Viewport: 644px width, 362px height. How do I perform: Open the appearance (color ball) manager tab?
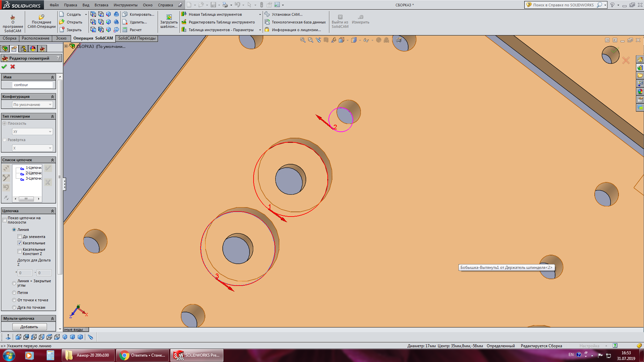(33, 49)
